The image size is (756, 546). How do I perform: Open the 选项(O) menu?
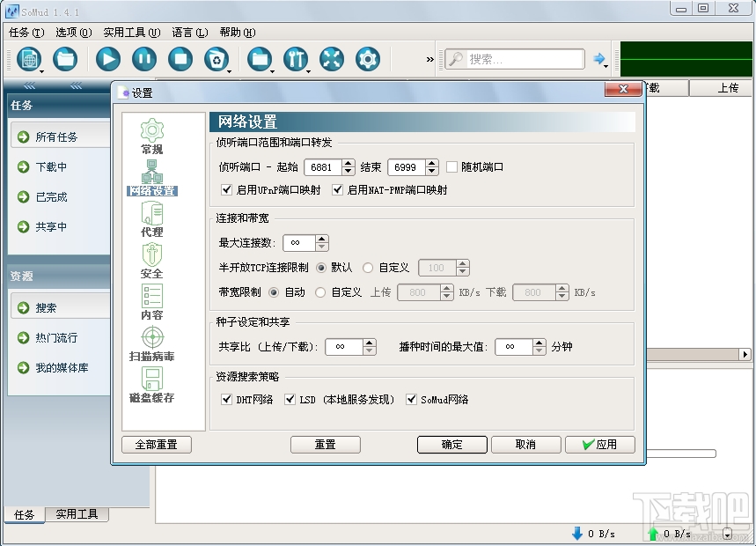73,33
